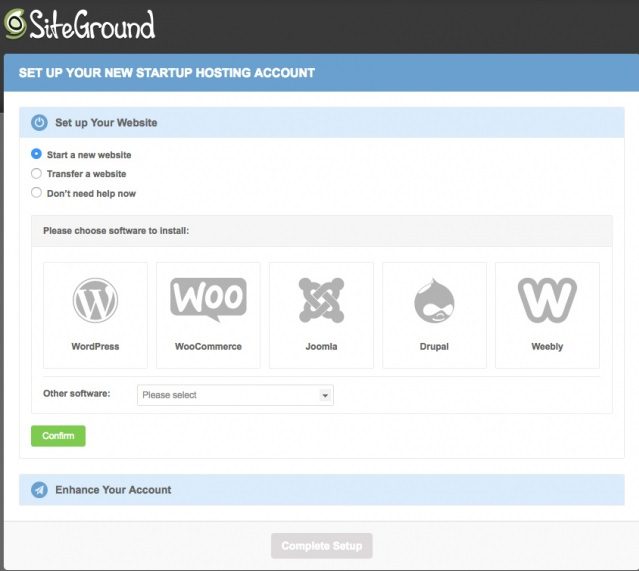Screen dimensions: 639x571
Task: Click the Joomla label text
Action: point(321,346)
